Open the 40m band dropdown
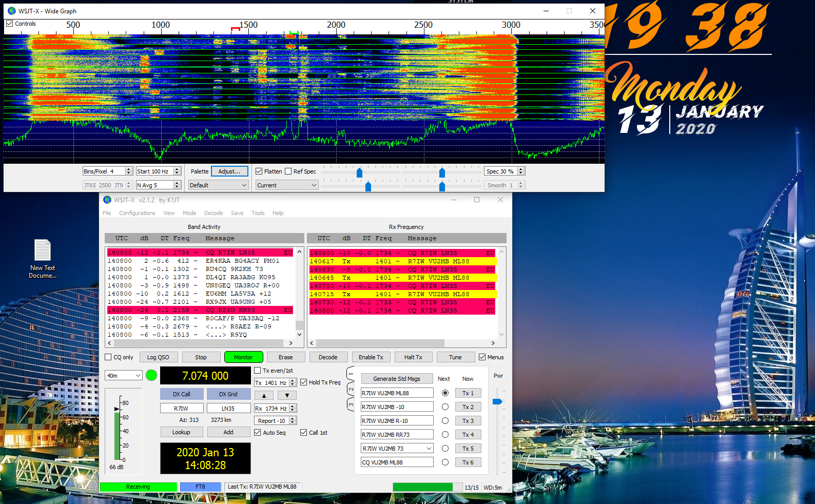 (x=124, y=376)
